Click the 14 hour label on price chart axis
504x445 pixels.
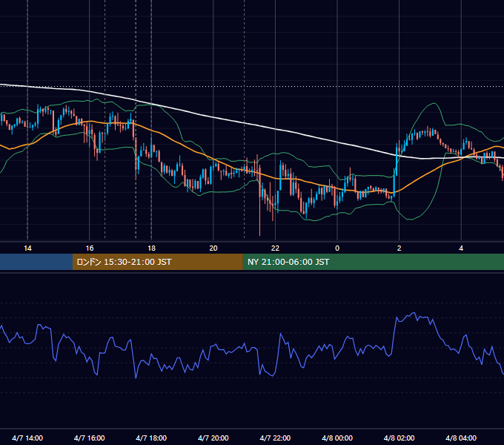pos(27,248)
